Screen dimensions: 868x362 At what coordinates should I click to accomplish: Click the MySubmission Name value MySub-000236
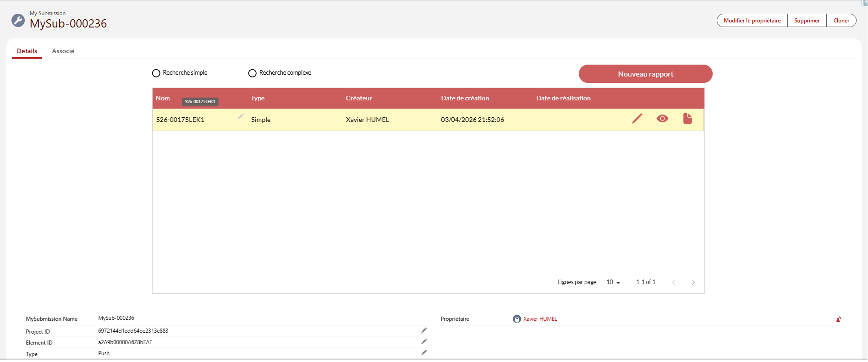click(x=116, y=318)
